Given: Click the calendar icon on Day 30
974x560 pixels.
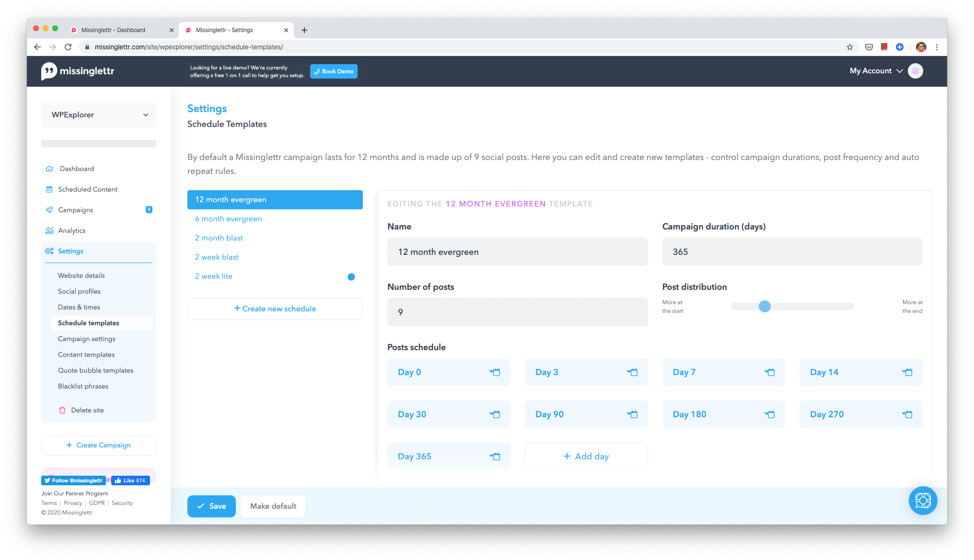Looking at the screenshot, I should pyautogui.click(x=495, y=414).
